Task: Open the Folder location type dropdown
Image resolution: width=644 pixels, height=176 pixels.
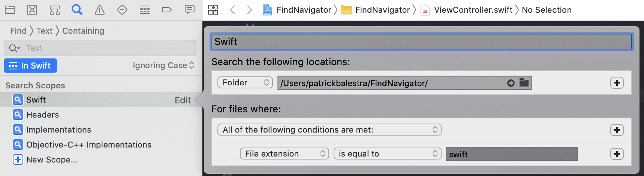Action: pyautogui.click(x=245, y=82)
